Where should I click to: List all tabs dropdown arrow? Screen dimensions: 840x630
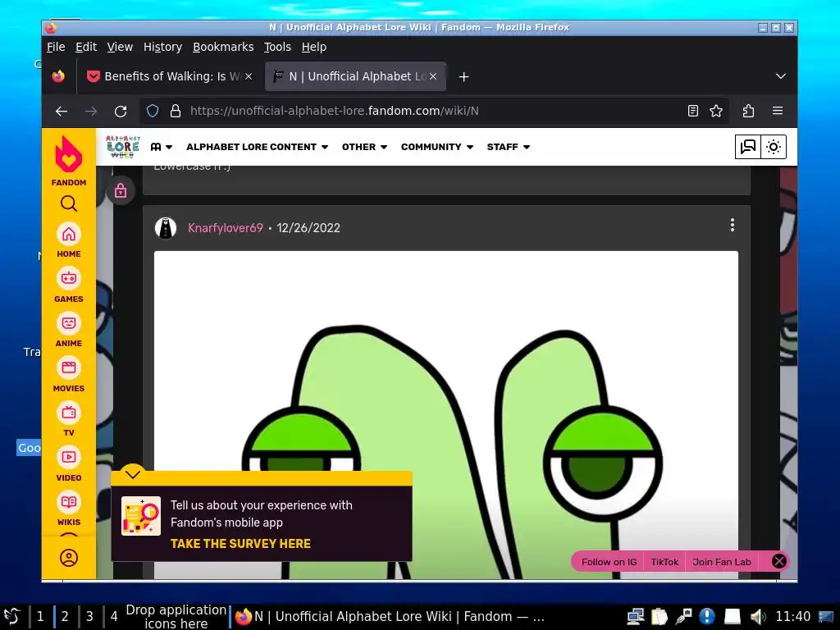781,76
